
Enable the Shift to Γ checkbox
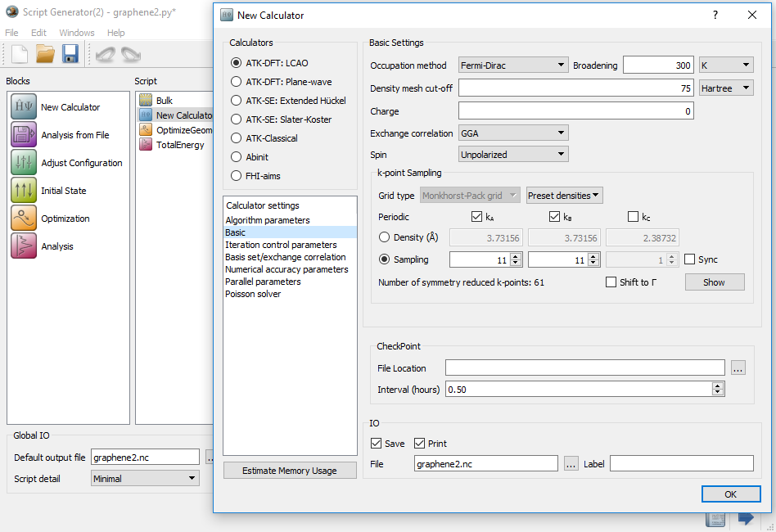coord(611,282)
